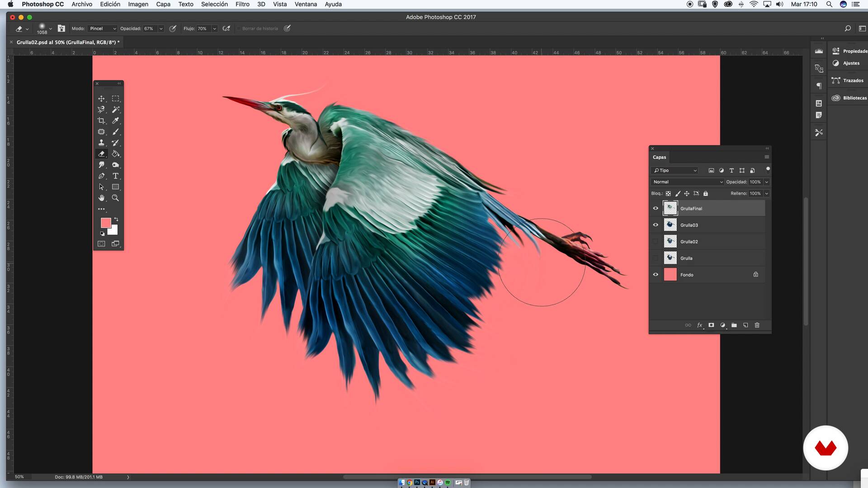Select the Hand tool

point(101,198)
